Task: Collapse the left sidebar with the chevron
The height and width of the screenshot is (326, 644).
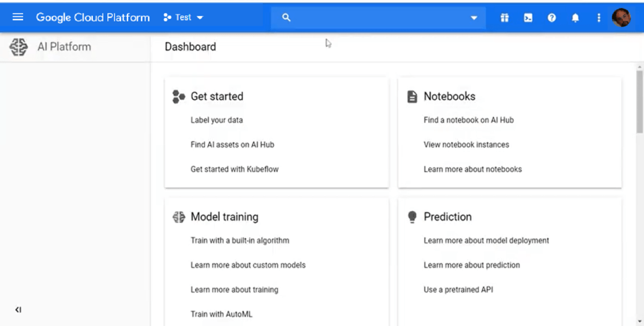Action: (18, 309)
